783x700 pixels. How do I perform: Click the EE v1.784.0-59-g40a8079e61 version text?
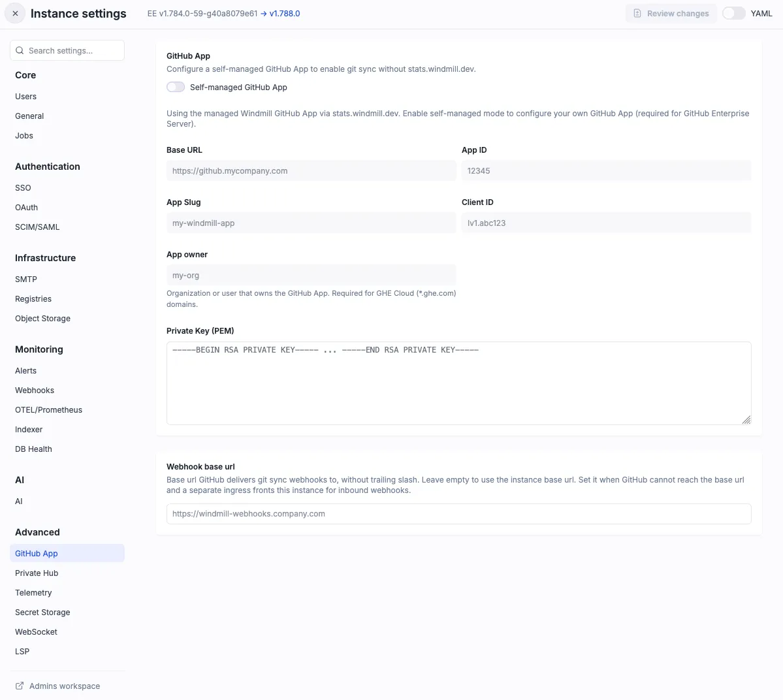pos(202,14)
